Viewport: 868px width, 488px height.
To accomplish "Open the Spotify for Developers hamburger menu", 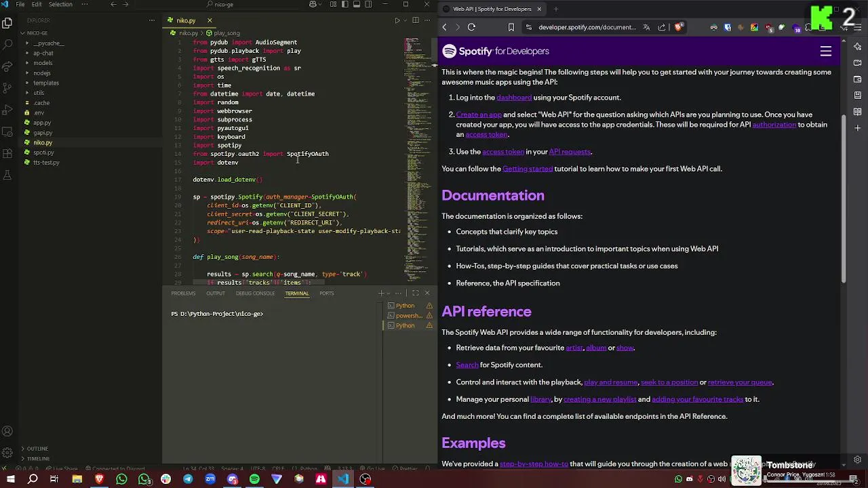I will 825,52.
